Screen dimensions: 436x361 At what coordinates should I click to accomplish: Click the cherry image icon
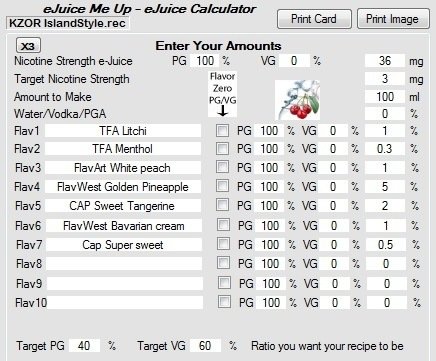click(297, 100)
